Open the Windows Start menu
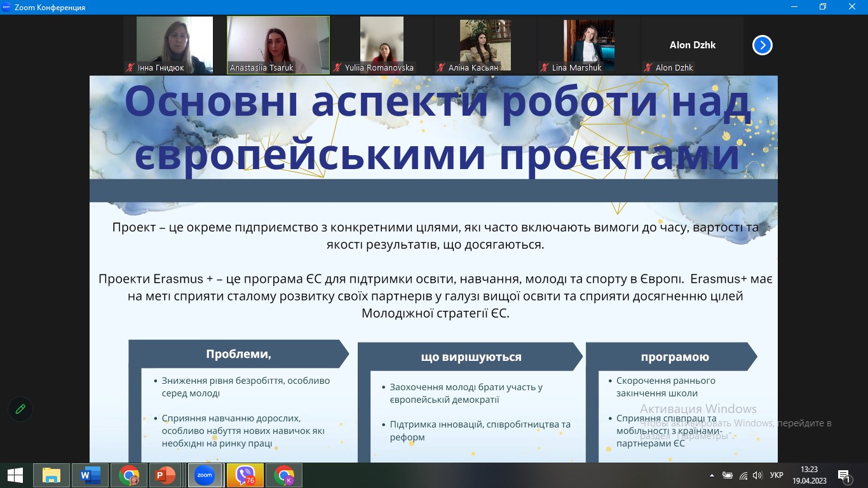 click(x=15, y=475)
